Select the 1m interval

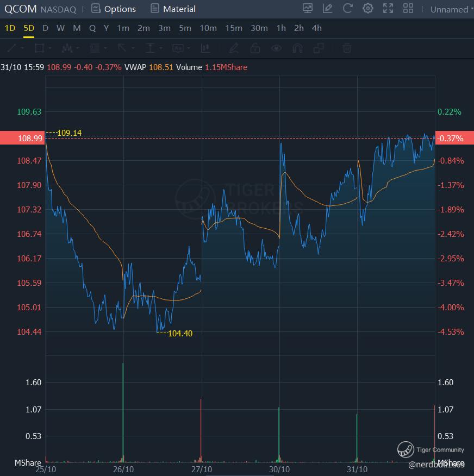click(123, 28)
